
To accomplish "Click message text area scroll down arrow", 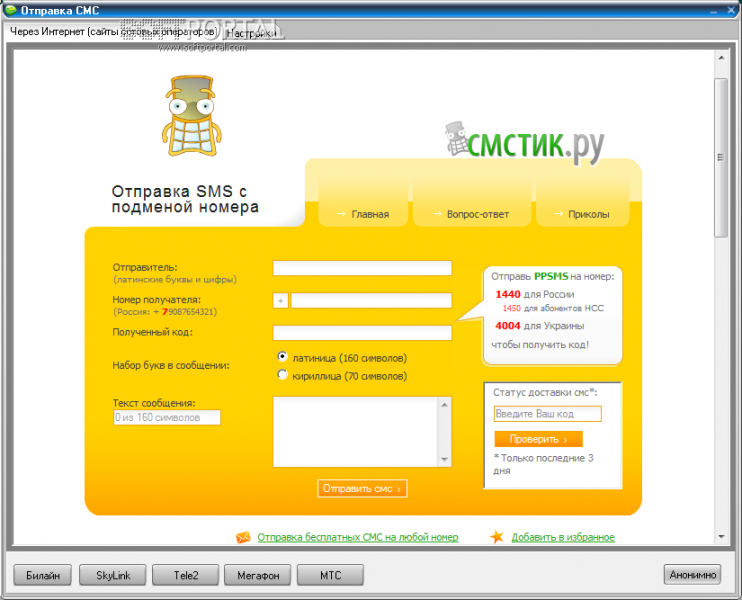I will coord(445,459).
